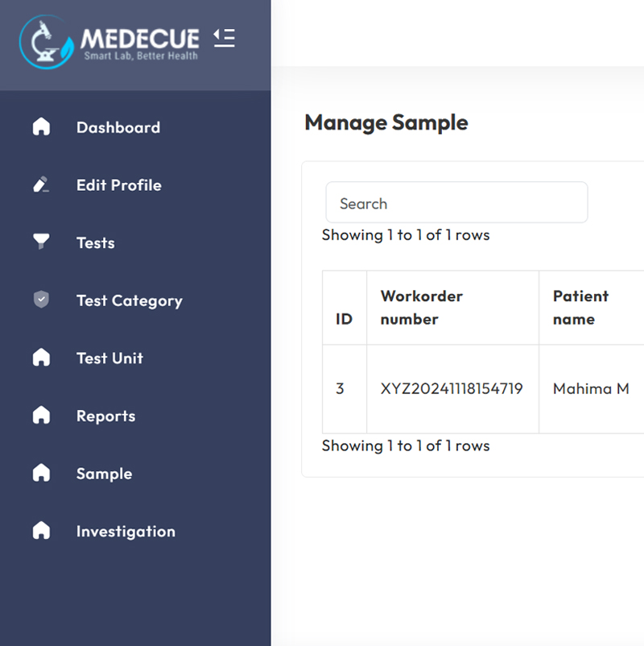The width and height of the screenshot is (644, 646).
Task: Click the pencil icon beside Edit Profile
Action: 41,185
